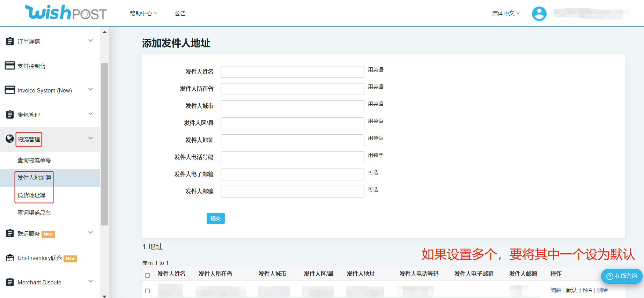Select 揽货地址簿 submenu item
Image resolution: width=644 pixels, height=298 pixels.
pyautogui.click(x=31, y=195)
